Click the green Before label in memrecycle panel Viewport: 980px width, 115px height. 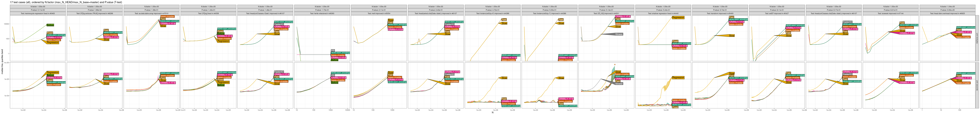(50, 25)
